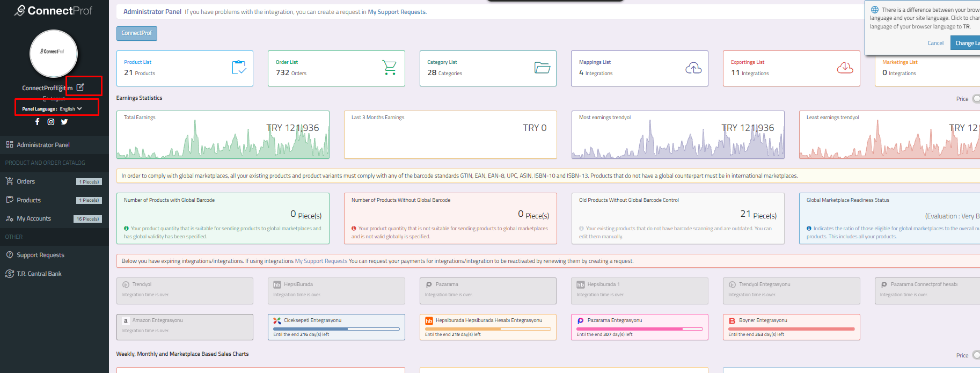Go to T.R. Central Bank menu item
980x373 pixels.
tap(39, 274)
